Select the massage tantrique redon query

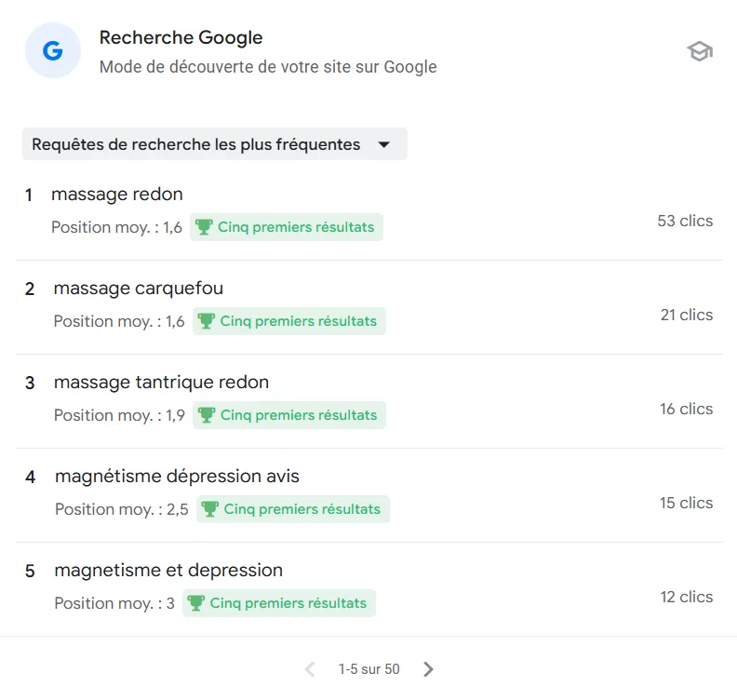161,382
